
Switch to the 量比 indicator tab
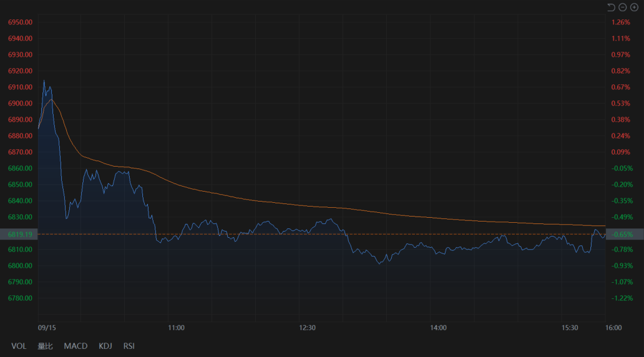click(x=45, y=346)
